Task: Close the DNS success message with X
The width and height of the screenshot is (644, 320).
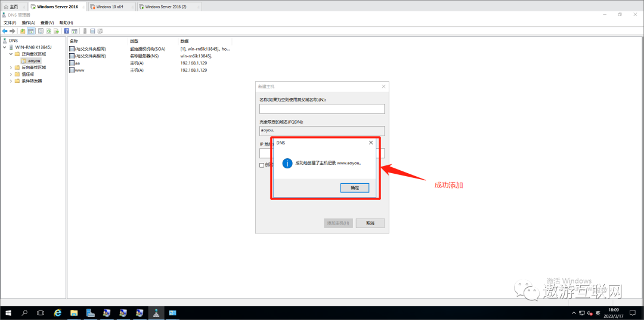Action: point(370,142)
